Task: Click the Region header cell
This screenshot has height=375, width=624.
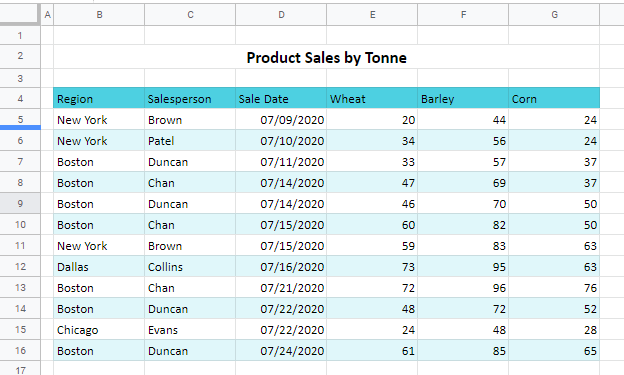Action: point(99,98)
